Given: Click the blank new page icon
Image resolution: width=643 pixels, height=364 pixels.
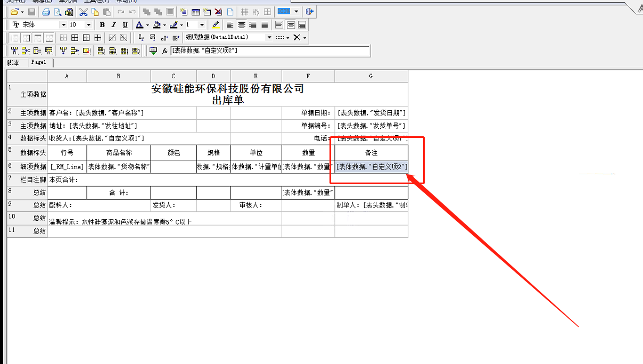Looking at the screenshot, I should [230, 12].
